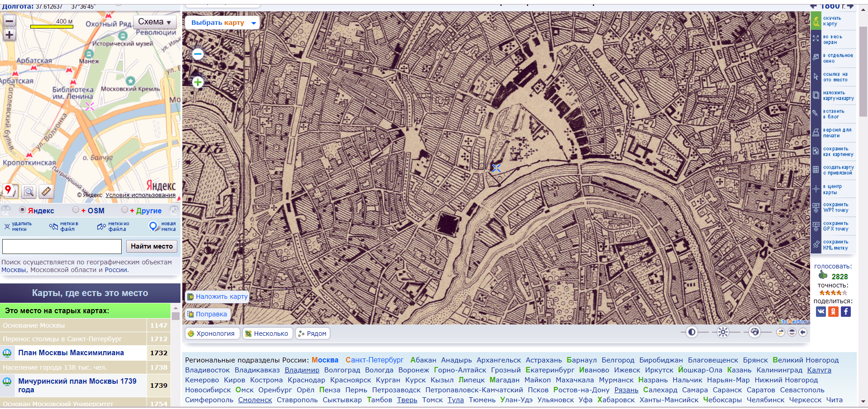Zoom in the Yandex mini map
868x409 pixels.
pyautogui.click(x=9, y=35)
